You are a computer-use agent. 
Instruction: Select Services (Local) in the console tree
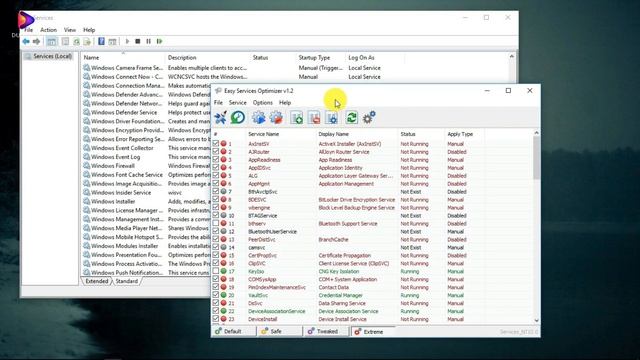pyautogui.click(x=52, y=56)
